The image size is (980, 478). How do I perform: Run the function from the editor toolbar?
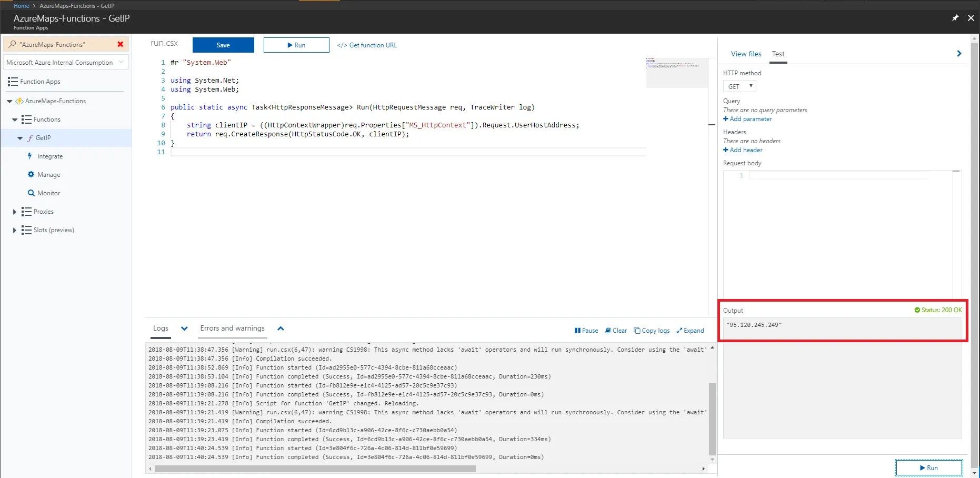click(x=296, y=45)
